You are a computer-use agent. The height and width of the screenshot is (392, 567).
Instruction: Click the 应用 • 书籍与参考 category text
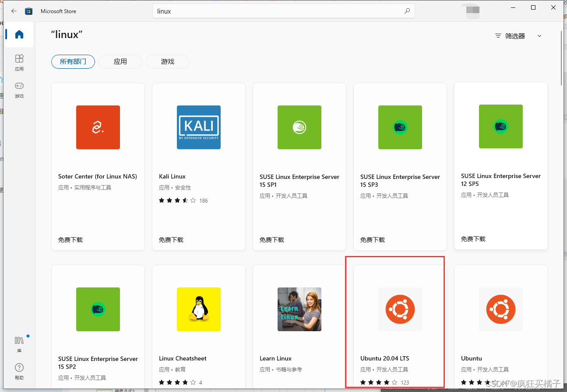coord(281,369)
